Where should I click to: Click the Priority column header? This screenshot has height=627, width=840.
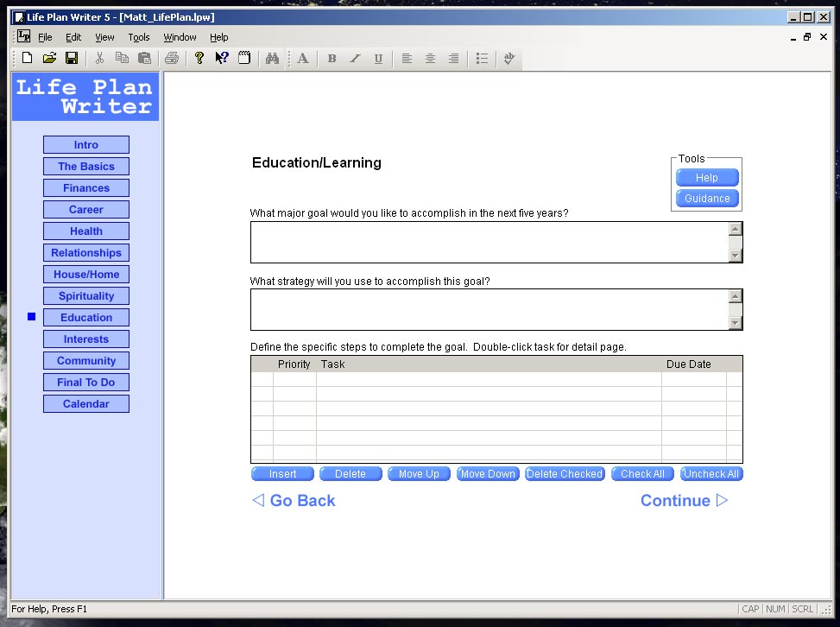tap(294, 364)
